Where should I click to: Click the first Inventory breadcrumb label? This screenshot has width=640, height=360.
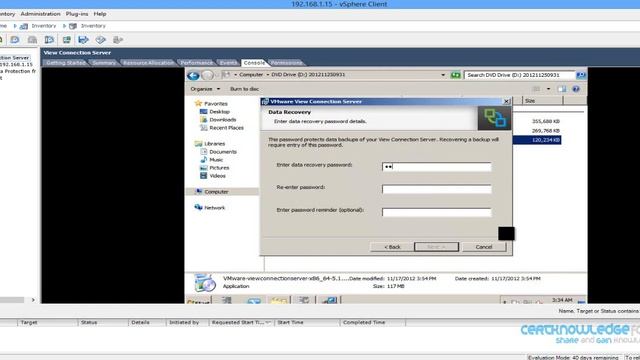point(44,26)
